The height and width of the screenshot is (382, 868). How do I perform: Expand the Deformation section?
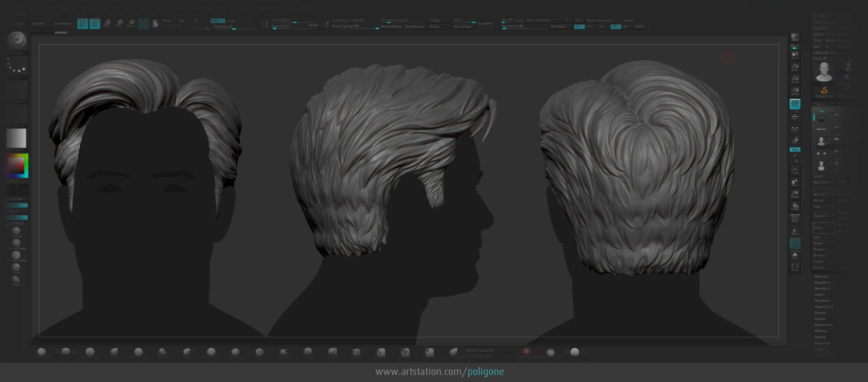823,325
